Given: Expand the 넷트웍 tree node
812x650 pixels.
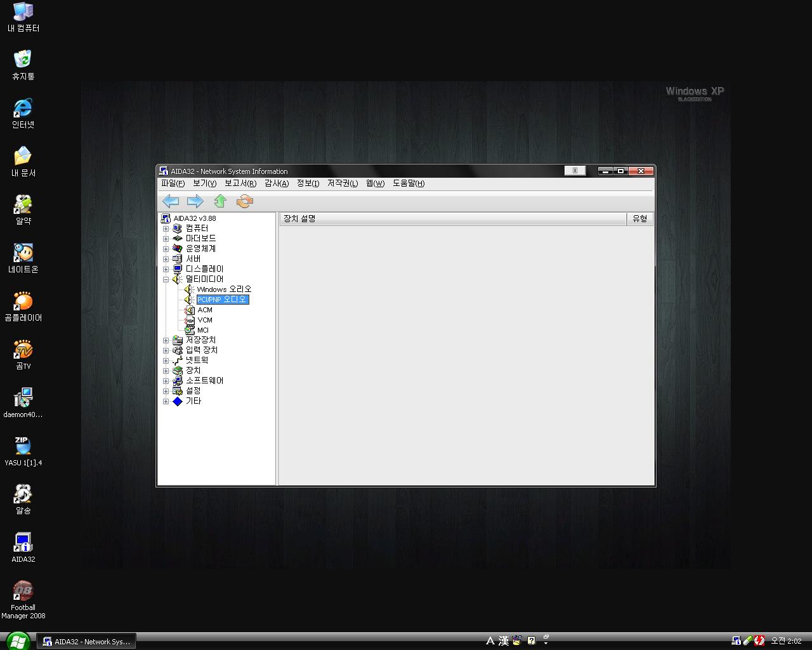Looking at the screenshot, I should (166, 361).
